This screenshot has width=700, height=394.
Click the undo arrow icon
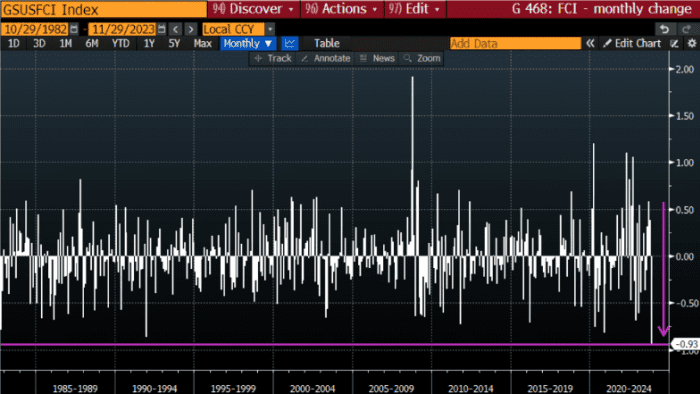coord(664,29)
